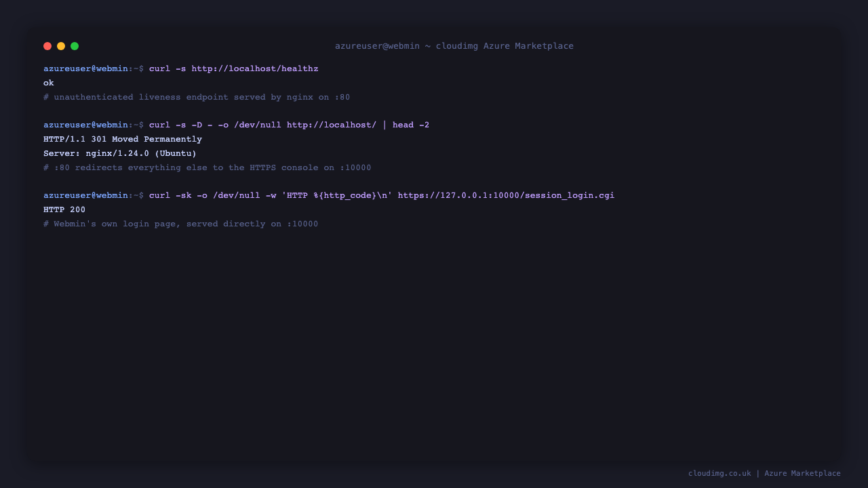Click the 'HTTP 200' output line

64,209
